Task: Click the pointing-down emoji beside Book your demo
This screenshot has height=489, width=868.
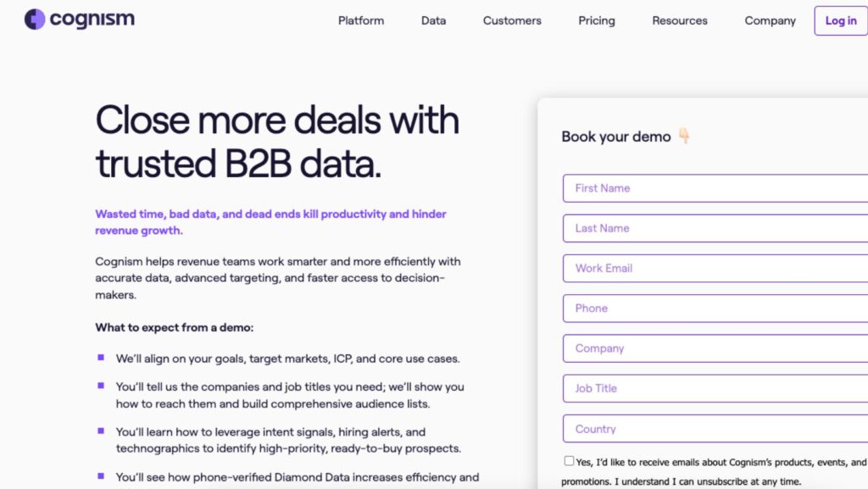Action: pos(684,136)
